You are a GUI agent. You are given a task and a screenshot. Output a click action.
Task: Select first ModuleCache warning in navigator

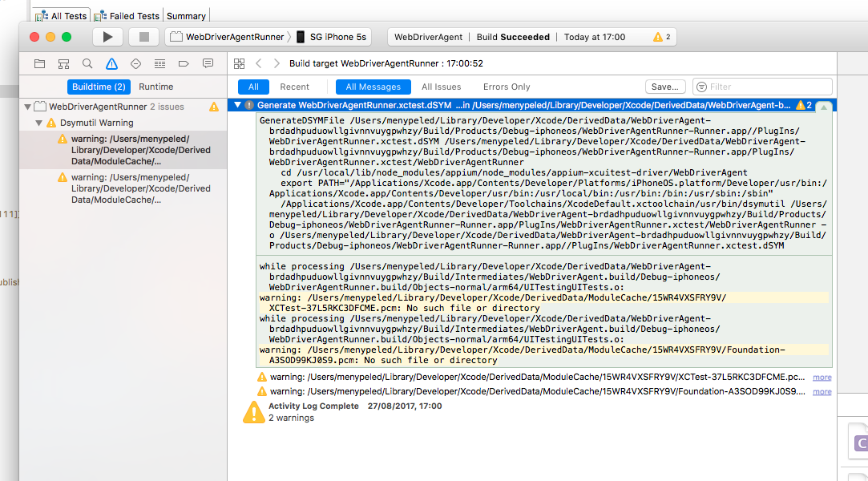point(123,150)
